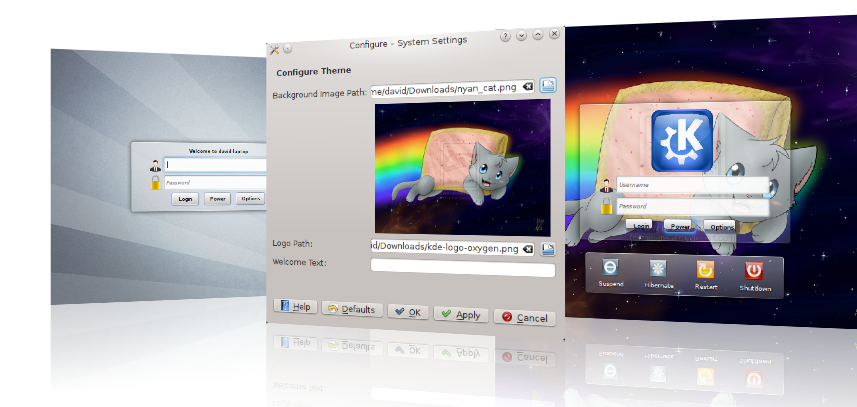Click user avatar icon in right login screen
The width and height of the screenshot is (857, 407).
[x=606, y=187]
